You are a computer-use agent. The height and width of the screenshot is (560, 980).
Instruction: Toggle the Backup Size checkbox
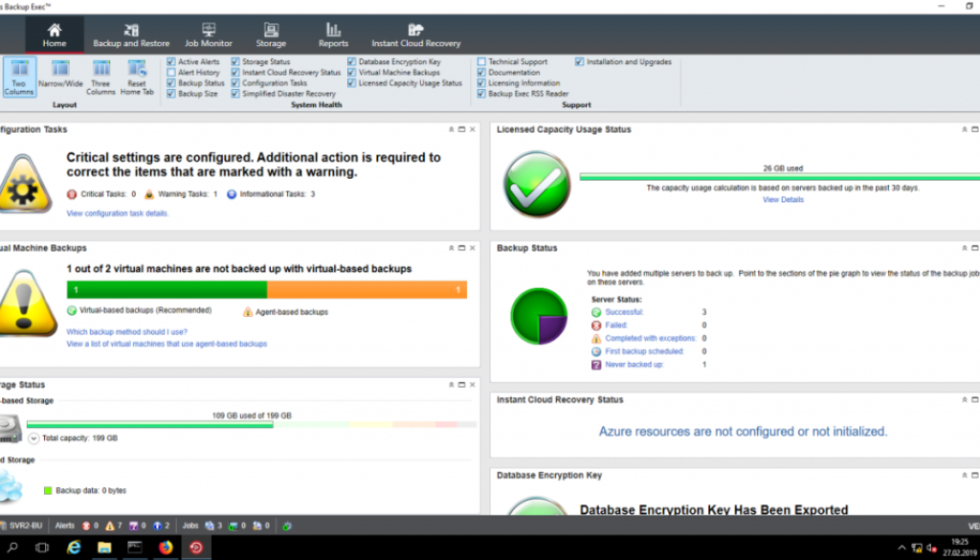click(x=171, y=94)
